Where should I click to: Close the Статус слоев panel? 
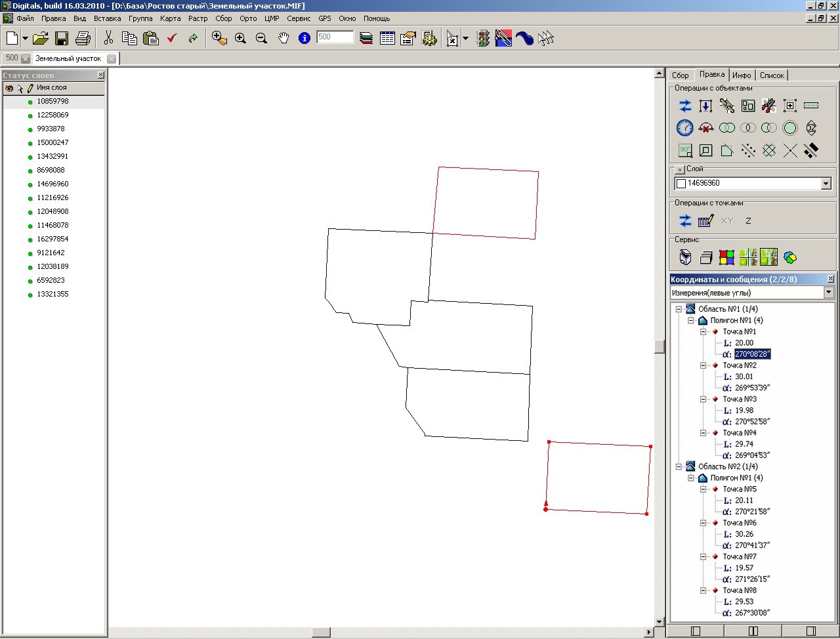[100, 75]
